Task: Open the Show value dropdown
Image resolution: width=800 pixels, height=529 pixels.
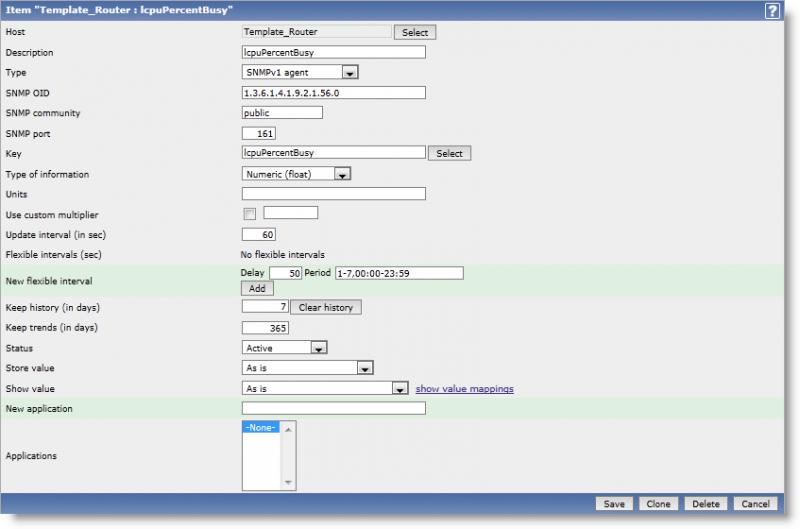Action: 324,388
